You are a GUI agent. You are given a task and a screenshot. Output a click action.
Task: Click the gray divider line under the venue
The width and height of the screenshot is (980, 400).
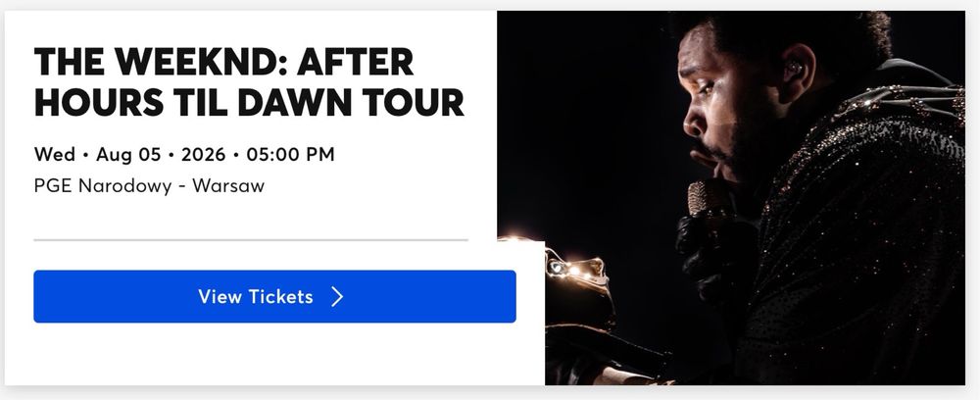250,238
